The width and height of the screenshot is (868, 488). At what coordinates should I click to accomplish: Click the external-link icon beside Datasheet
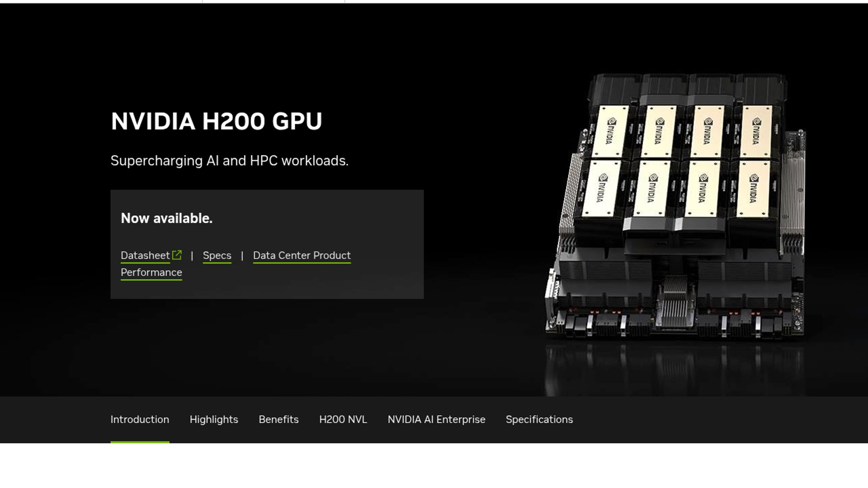(x=177, y=255)
